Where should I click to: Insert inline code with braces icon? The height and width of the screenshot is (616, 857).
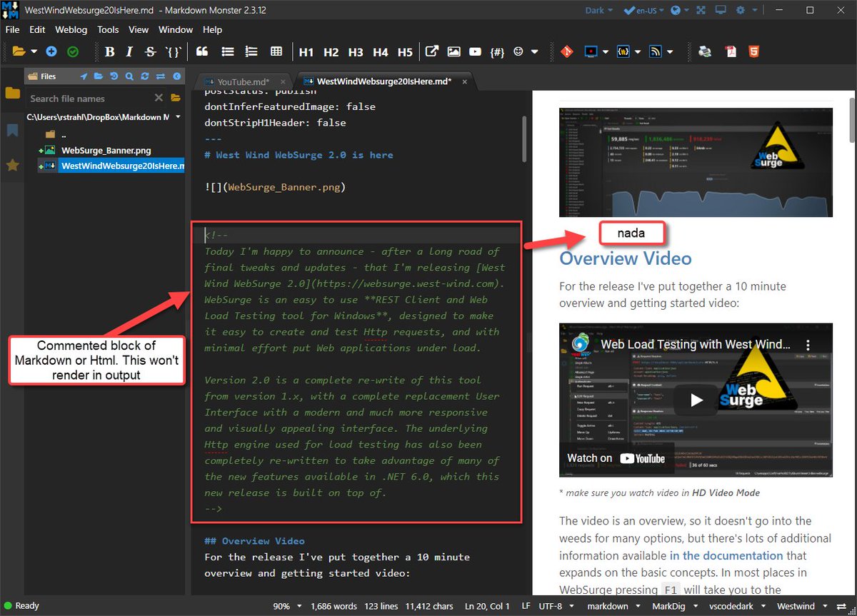pyautogui.click(x=172, y=51)
